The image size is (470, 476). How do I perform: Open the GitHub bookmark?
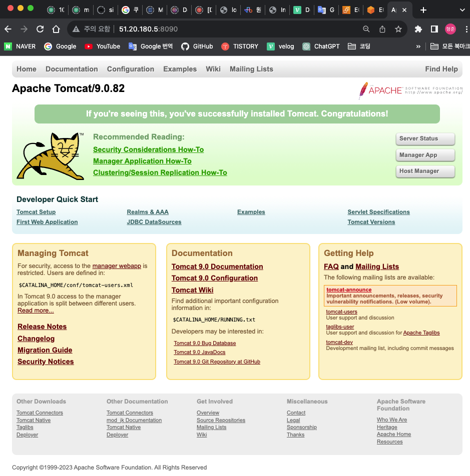pos(197,46)
